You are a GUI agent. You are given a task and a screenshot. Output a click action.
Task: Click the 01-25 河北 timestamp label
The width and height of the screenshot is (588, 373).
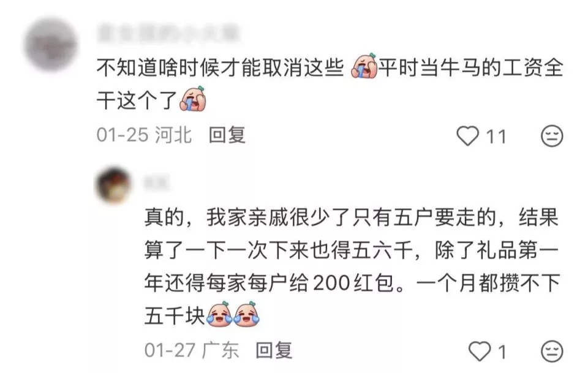(145, 135)
